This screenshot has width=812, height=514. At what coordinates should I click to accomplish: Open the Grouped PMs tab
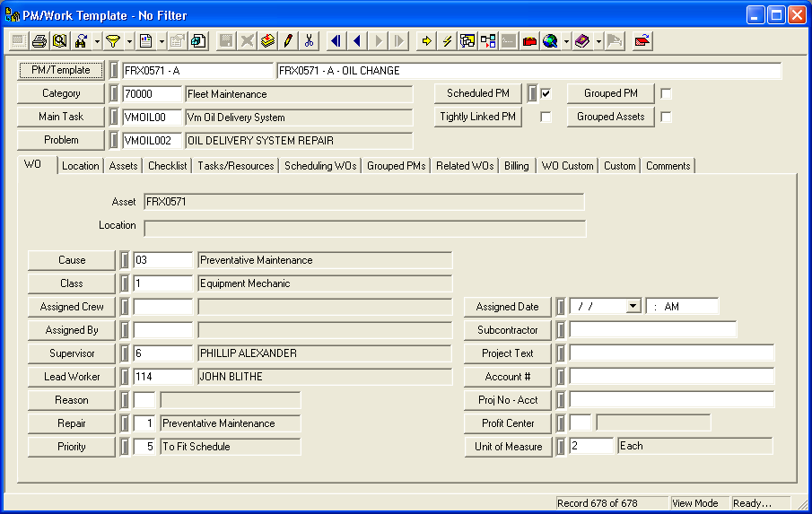[397, 166]
